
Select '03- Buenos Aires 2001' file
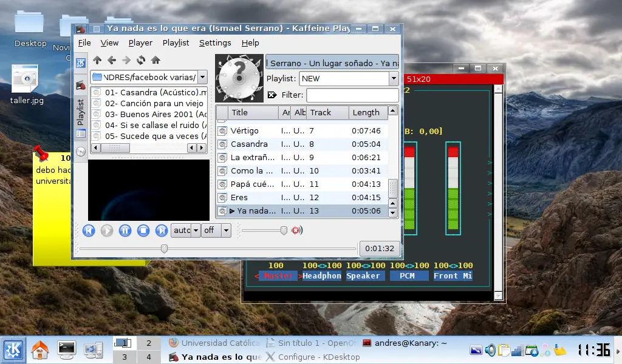149,114
